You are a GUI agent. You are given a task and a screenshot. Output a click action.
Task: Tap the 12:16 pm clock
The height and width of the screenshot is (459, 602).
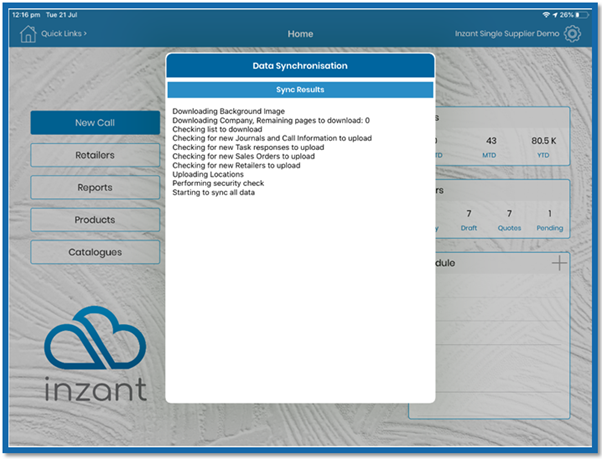26,15
